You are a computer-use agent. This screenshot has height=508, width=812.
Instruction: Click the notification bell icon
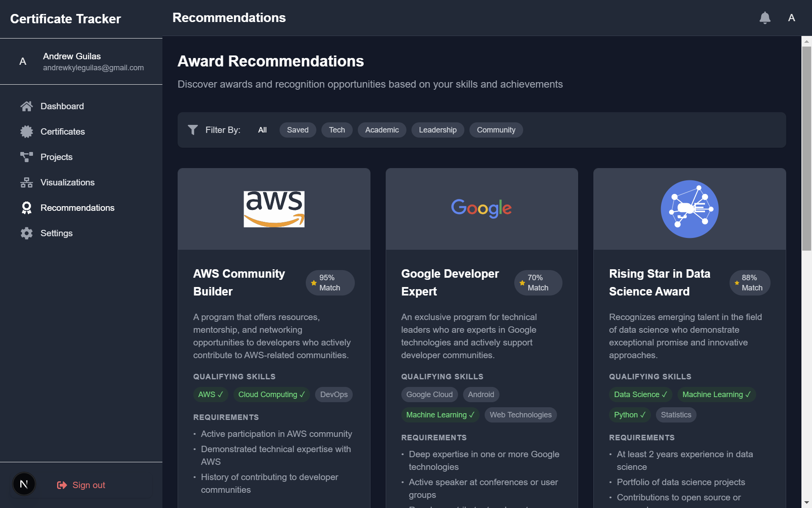(765, 18)
